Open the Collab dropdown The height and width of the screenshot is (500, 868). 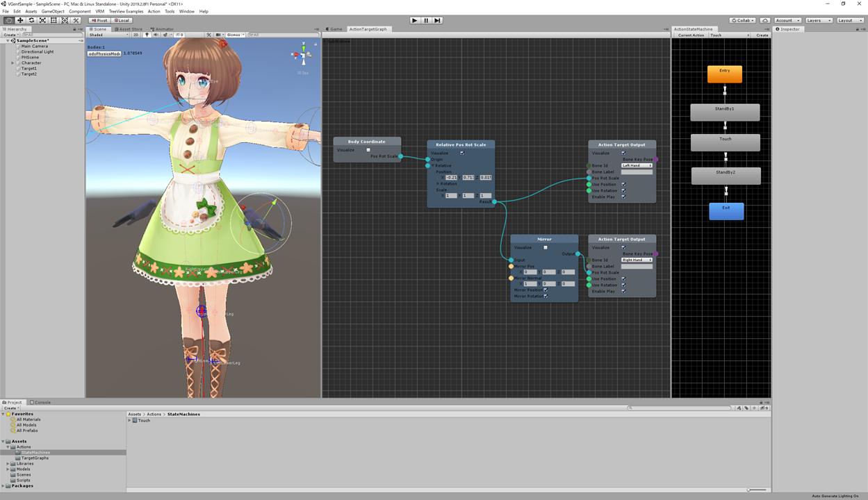743,20
